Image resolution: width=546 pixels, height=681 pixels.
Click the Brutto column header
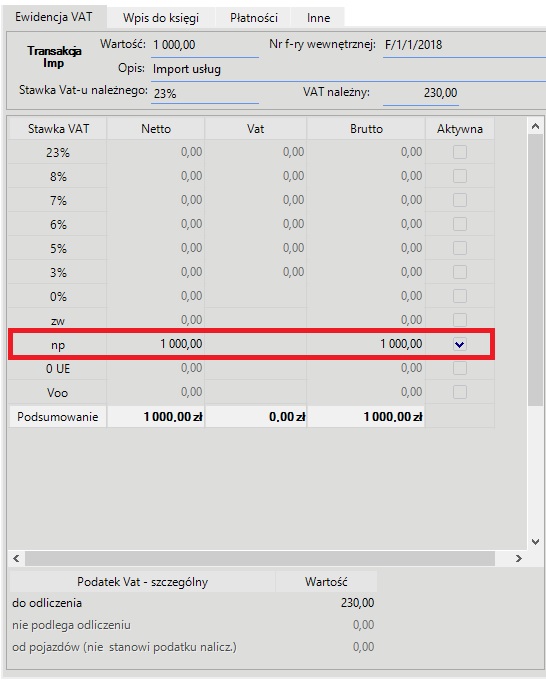(x=366, y=129)
